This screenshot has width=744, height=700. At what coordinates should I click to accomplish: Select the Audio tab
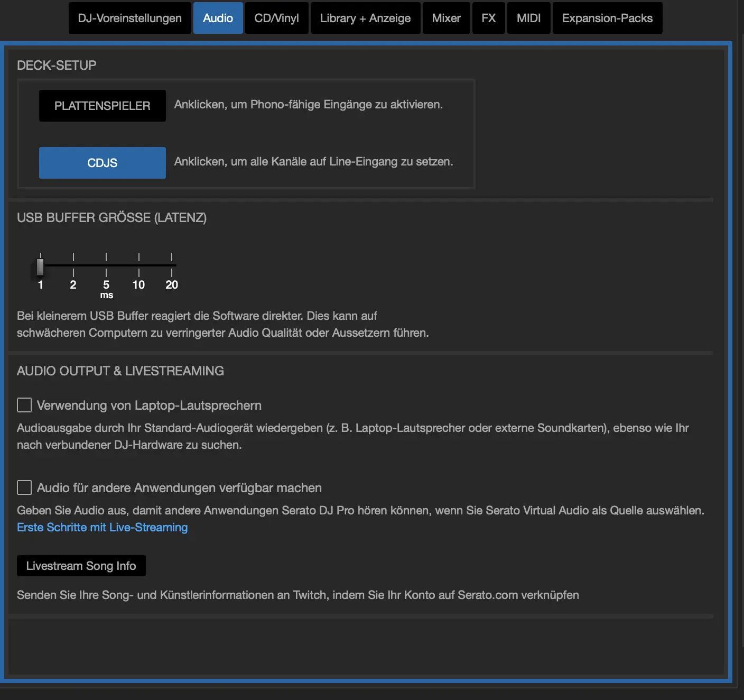[218, 18]
